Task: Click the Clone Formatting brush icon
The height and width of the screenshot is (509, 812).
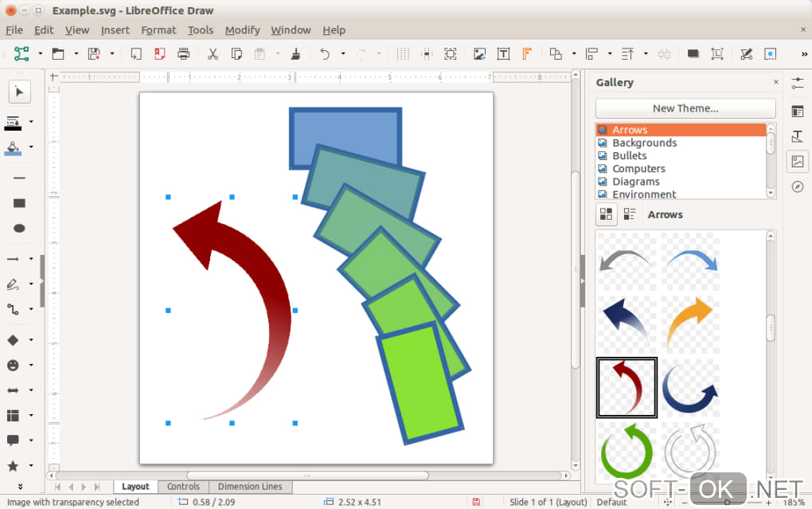Action: point(295,53)
